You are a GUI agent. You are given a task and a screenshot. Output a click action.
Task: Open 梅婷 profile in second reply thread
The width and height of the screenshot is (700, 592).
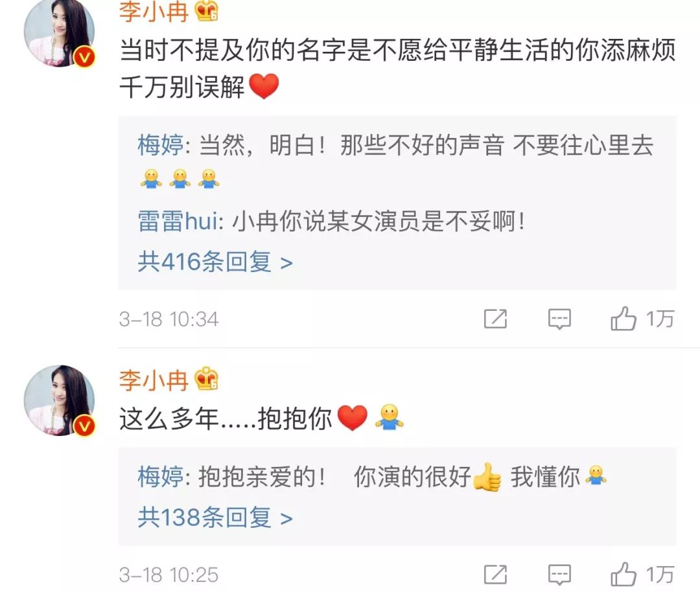(160, 477)
